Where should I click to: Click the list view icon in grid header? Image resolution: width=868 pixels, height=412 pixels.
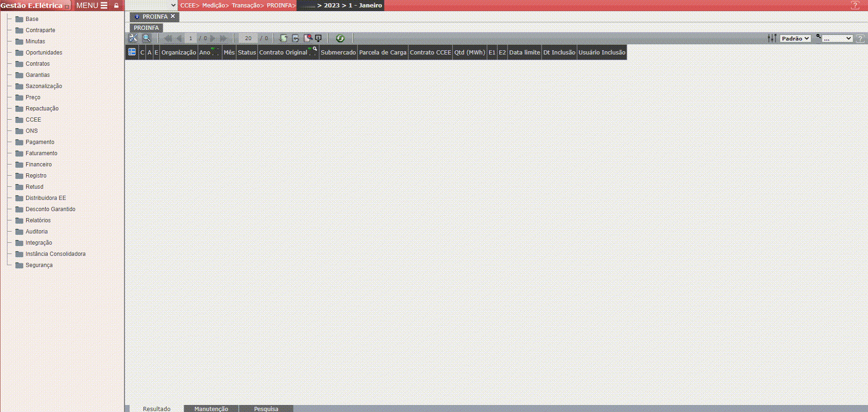[132, 52]
